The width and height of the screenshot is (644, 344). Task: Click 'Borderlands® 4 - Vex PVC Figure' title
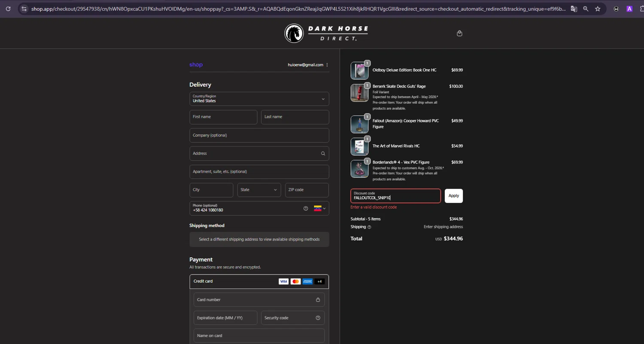click(401, 162)
